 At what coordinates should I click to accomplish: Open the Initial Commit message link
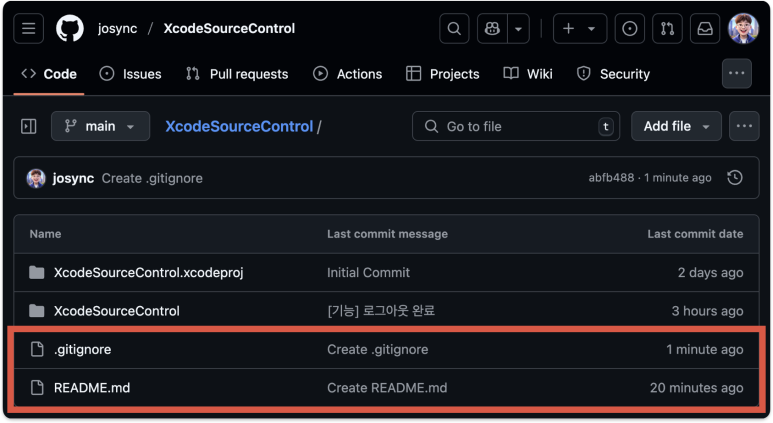click(x=368, y=273)
